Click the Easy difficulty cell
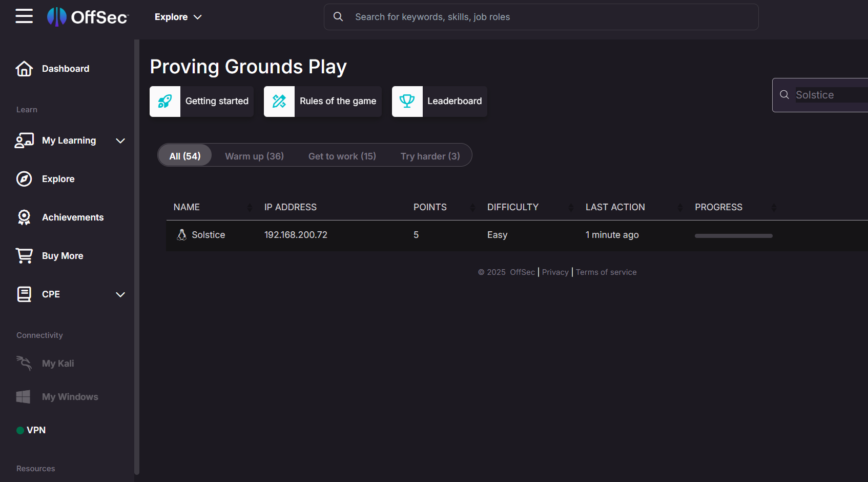The image size is (868, 482). pos(497,235)
